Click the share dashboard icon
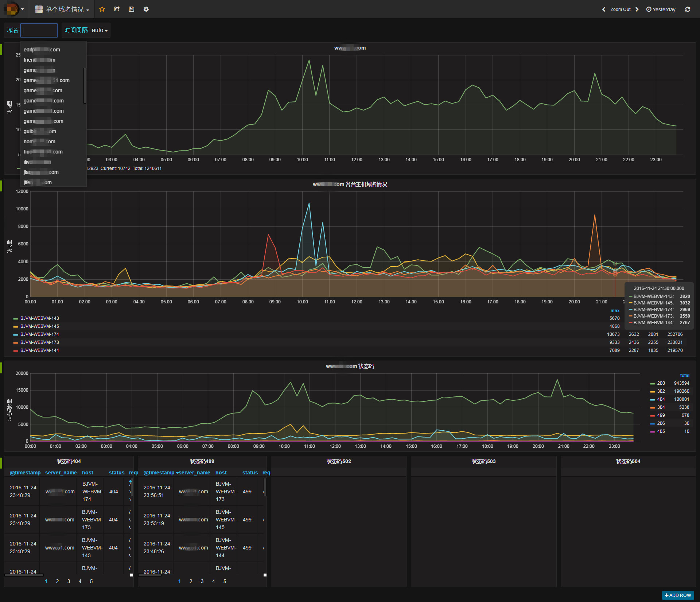Viewport: 700px width, 602px height. click(x=117, y=9)
